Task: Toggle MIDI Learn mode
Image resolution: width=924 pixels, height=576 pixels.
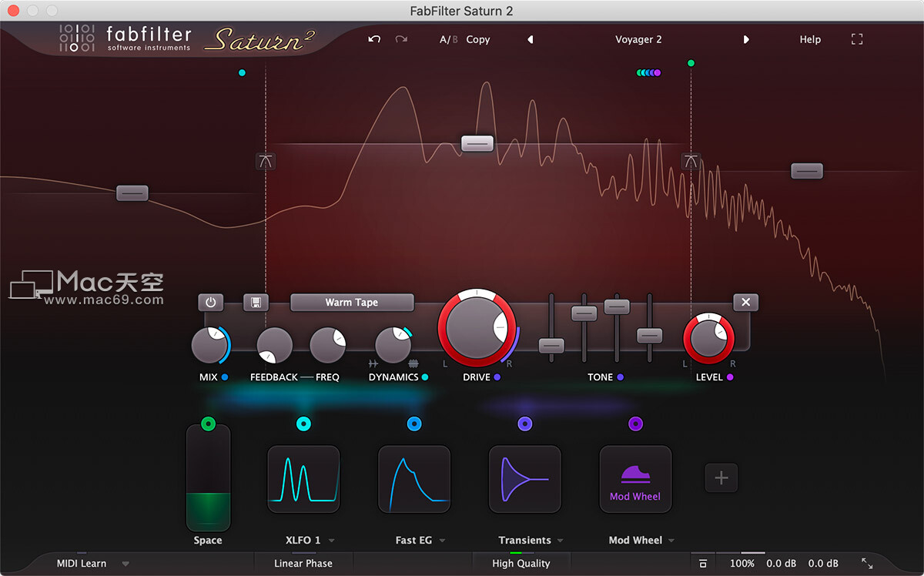Action: 82,564
